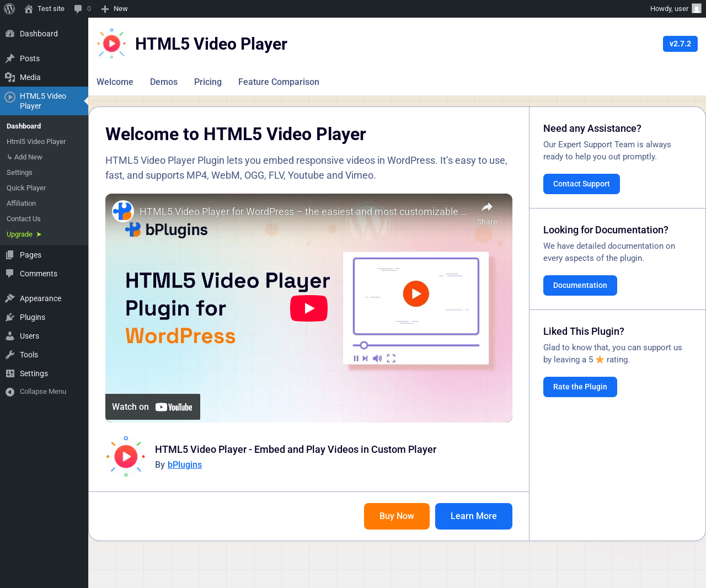706x588 pixels.
Task: Click the Learn More button
Action: [474, 516]
